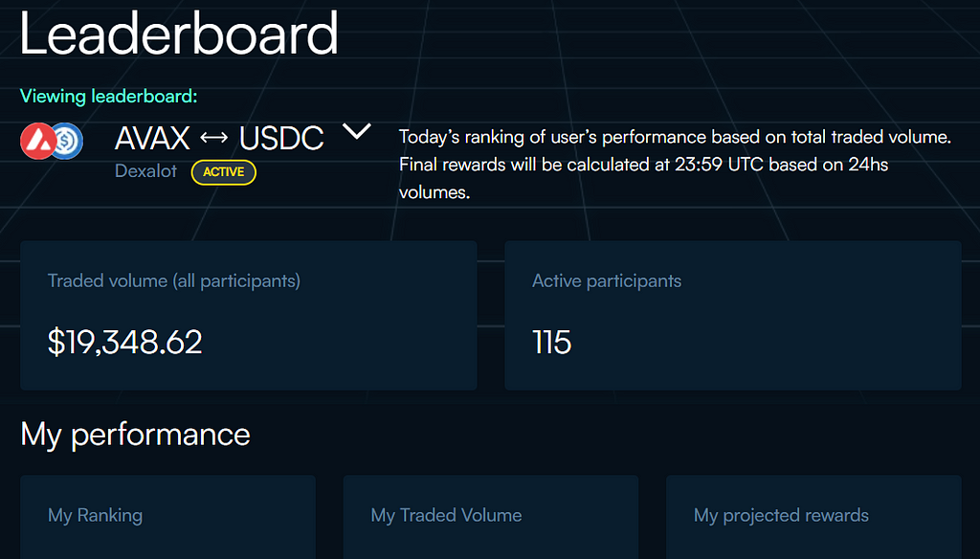Viewport: 980px width, 559px height.
Task: Click the My performance section heading
Action: [135, 435]
